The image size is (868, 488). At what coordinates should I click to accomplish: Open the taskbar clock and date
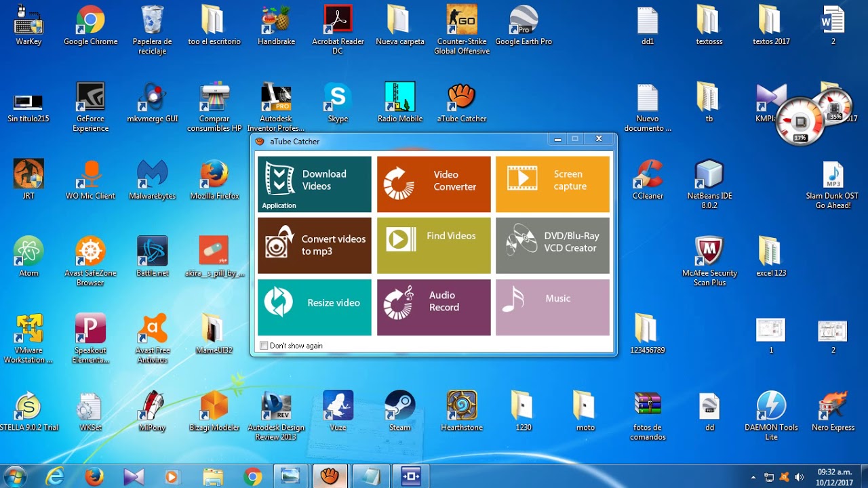833,476
